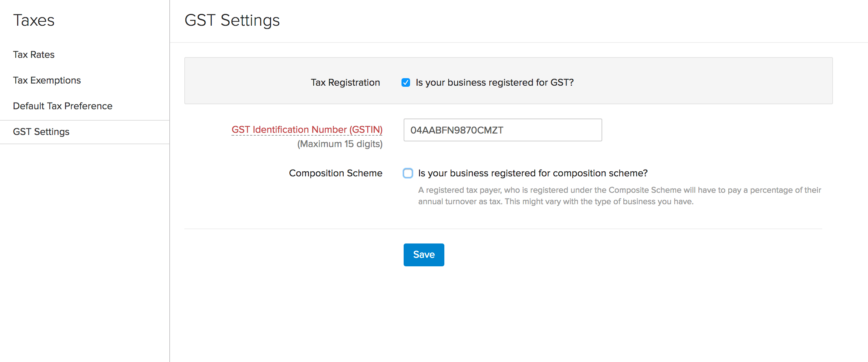This screenshot has height=362, width=868.
Task: Click the Tax Registration field label
Action: pyautogui.click(x=345, y=82)
